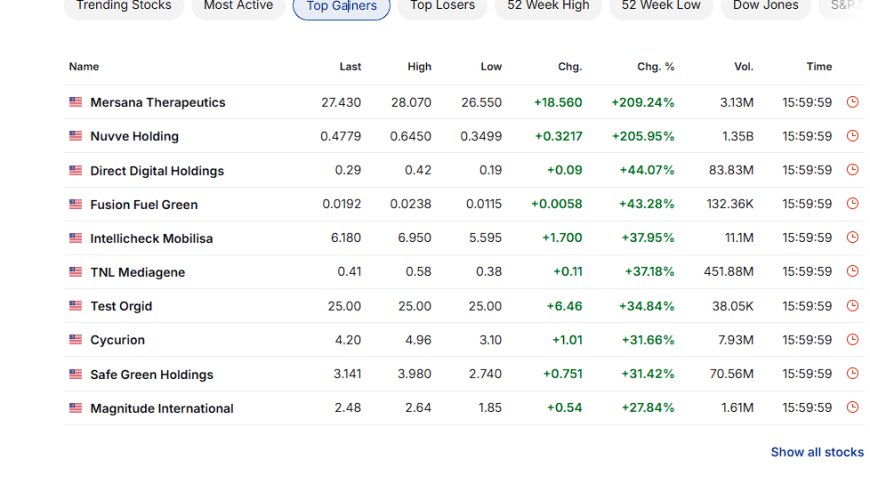
Task: Click the US flag beside Mersana Therapeutics
Action: point(75,102)
